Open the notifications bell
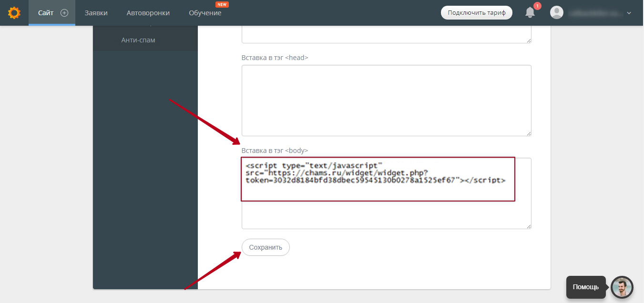Image resolution: width=644 pixels, height=303 pixels. 530,13
